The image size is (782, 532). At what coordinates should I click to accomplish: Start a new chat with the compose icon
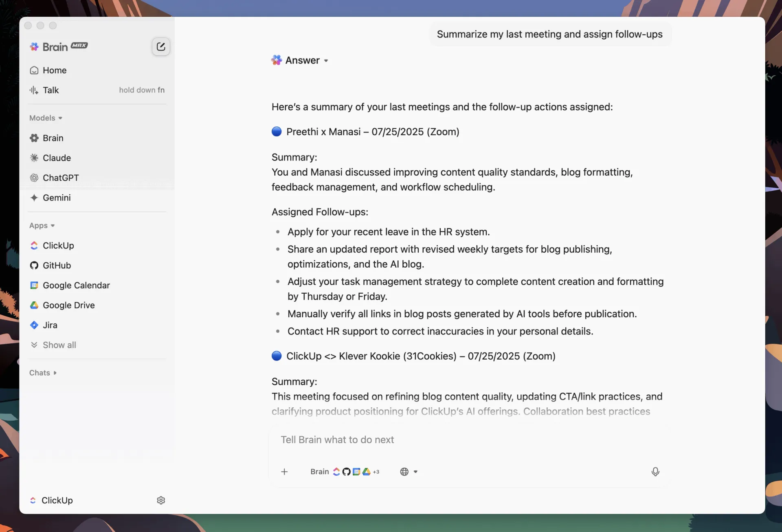point(161,46)
